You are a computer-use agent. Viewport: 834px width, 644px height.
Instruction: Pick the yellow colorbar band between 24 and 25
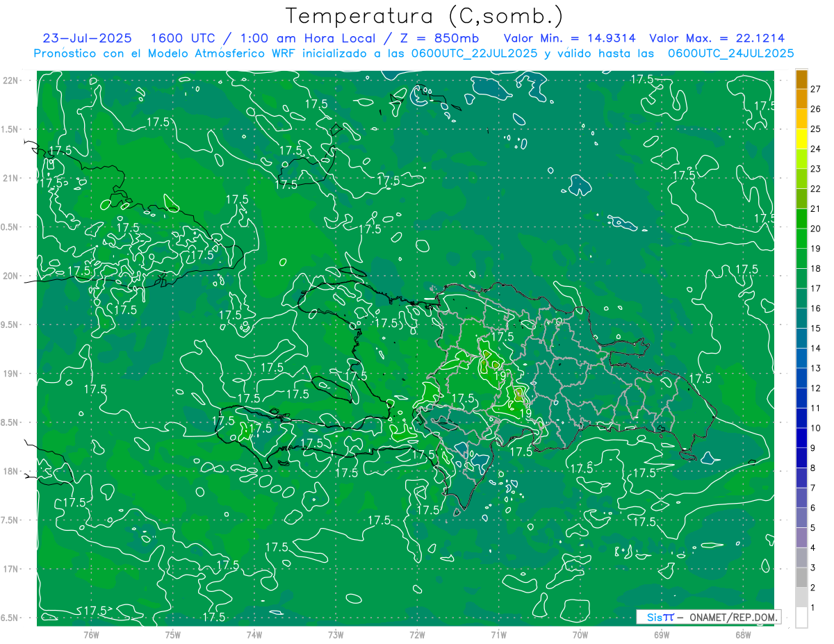tap(801, 138)
